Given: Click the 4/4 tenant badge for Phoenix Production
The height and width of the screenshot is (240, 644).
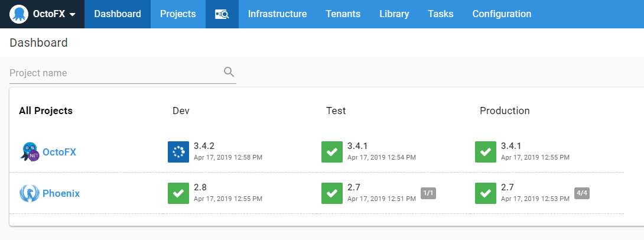Looking at the screenshot, I should tap(582, 192).
